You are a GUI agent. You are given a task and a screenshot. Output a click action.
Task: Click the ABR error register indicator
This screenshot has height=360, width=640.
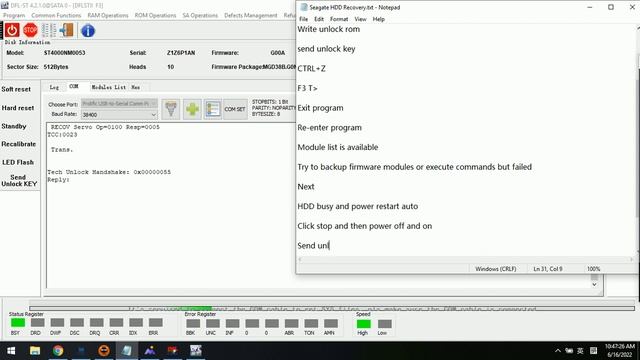point(291,324)
